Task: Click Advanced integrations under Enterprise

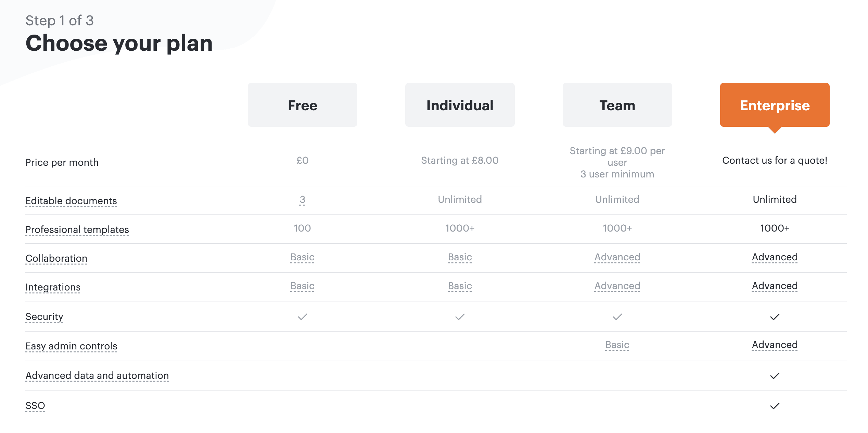Action: (x=775, y=286)
